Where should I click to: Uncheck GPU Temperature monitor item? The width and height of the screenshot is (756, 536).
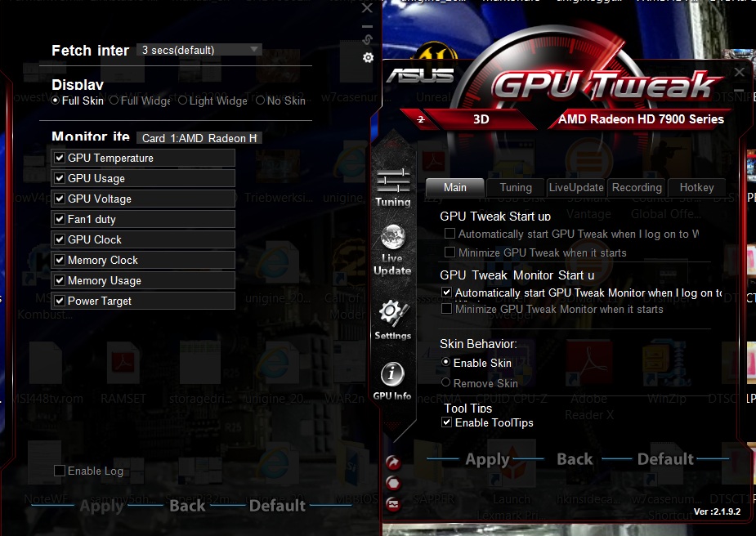60,158
